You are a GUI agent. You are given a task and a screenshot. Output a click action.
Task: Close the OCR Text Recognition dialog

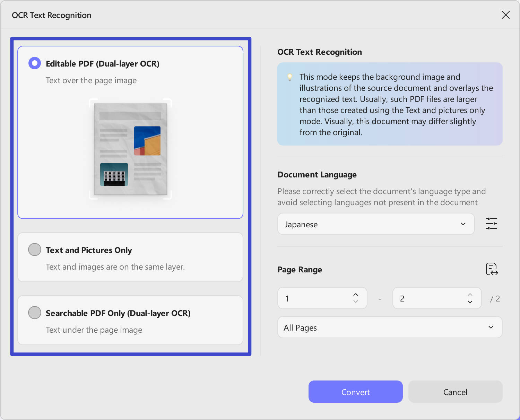(x=506, y=15)
